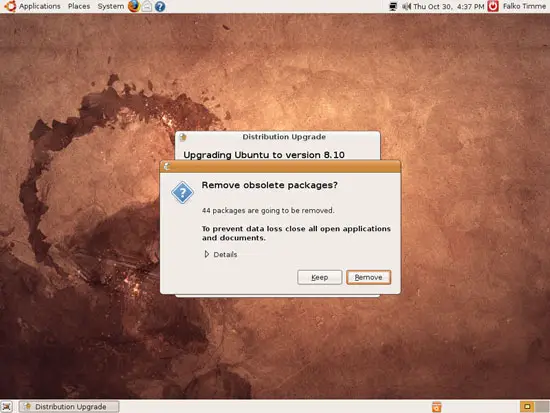
Task: Click the Keep button
Action: [320, 277]
